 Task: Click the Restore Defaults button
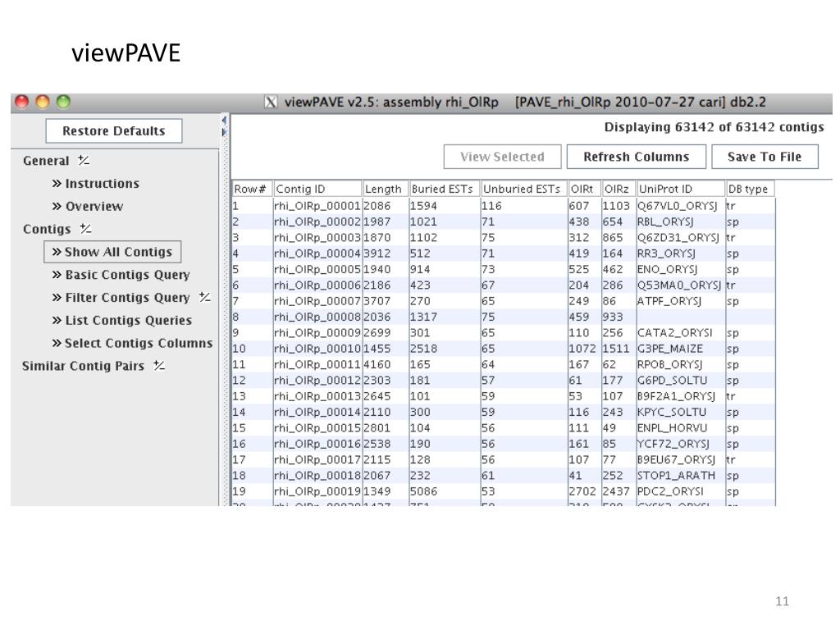pyautogui.click(x=113, y=131)
